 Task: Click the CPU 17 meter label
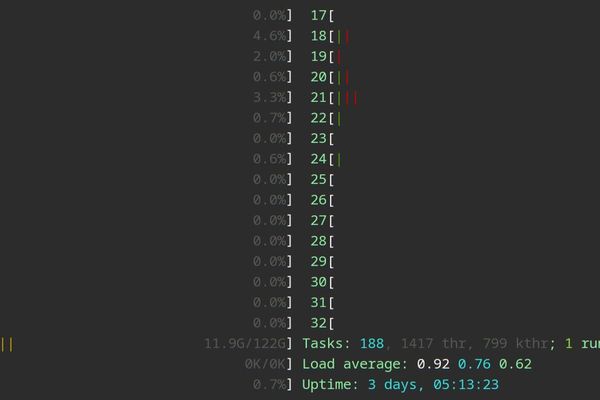pos(320,15)
